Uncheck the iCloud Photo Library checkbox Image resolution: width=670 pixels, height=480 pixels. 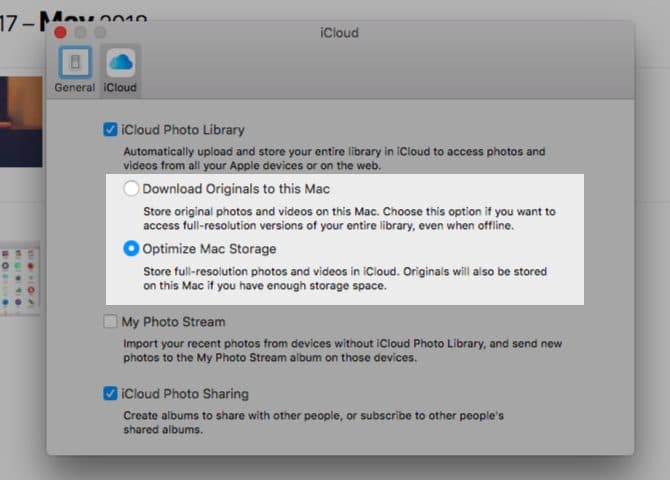click(110, 130)
